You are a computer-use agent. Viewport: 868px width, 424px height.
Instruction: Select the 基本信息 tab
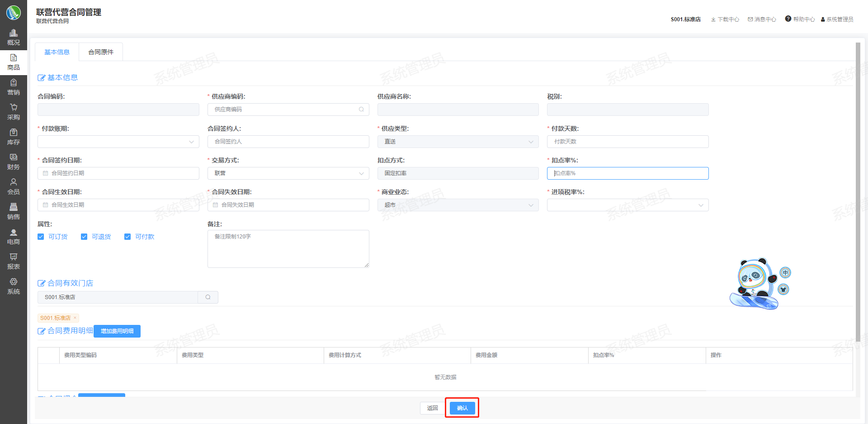57,52
